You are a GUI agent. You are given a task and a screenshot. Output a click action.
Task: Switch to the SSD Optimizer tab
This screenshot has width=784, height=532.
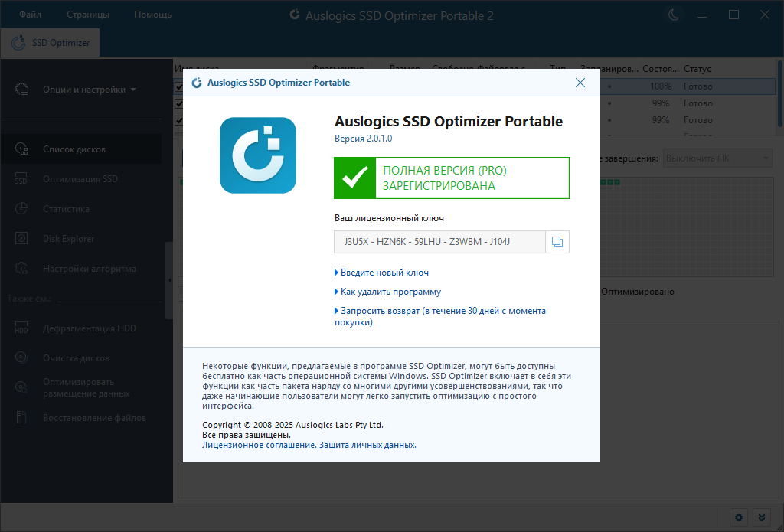coord(50,43)
